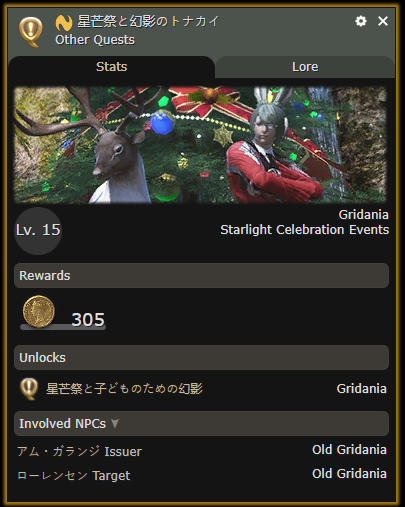Click the orange swirl icon beside the quest title
This screenshot has height=507, width=405.
(64, 23)
